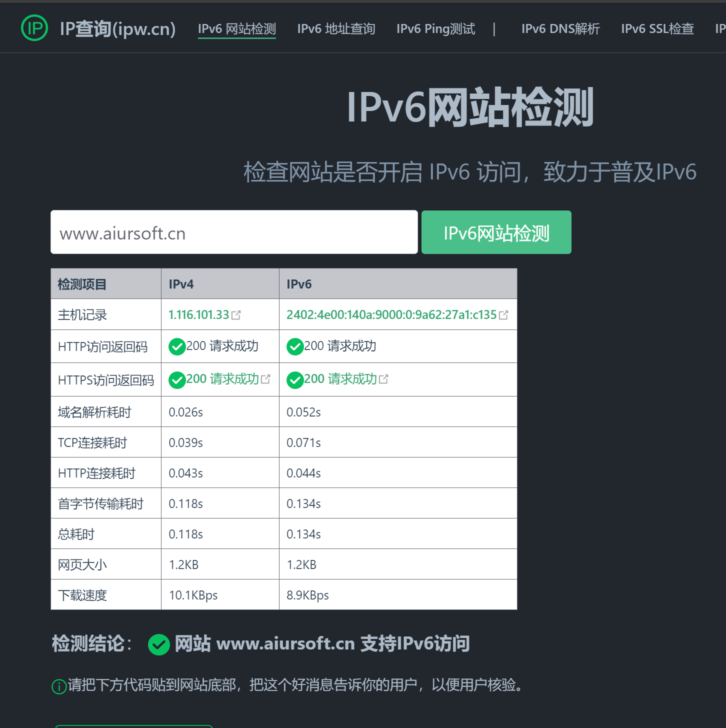Click green checkmark in IPv4 HTTP row
Viewport: 726px width, 728px height.
pos(177,346)
